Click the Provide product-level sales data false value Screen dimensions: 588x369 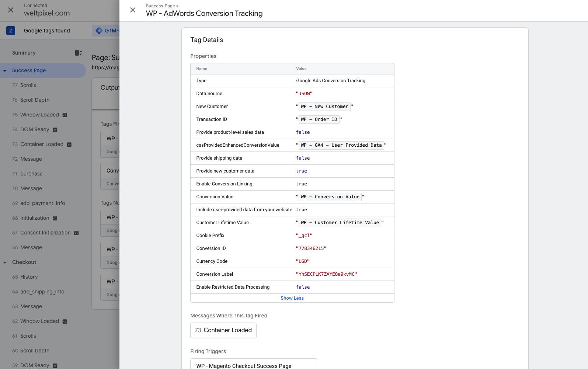303,132
